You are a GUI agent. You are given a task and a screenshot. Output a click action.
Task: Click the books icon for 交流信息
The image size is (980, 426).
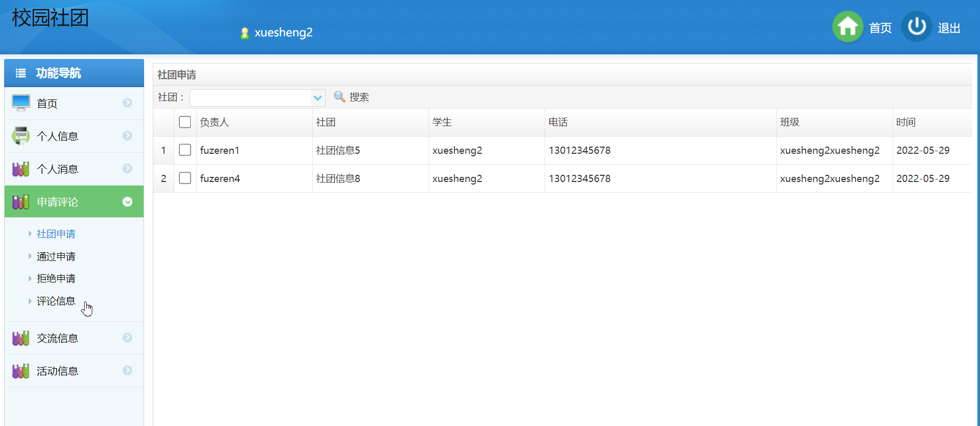(21, 338)
